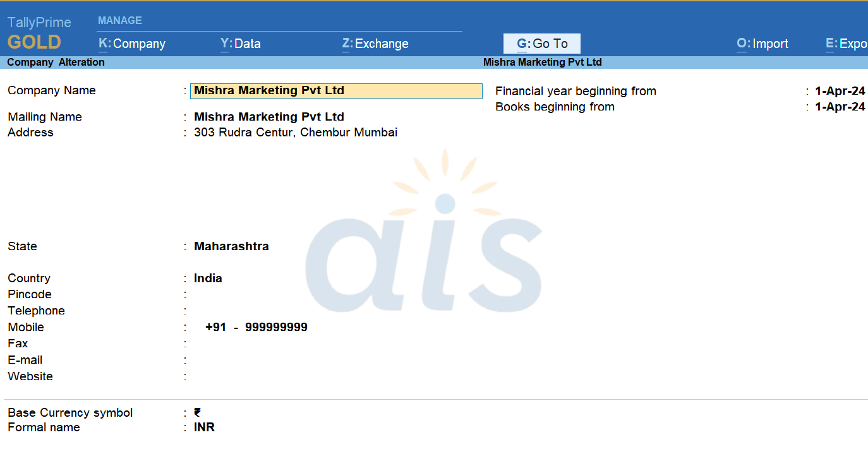The width and height of the screenshot is (868, 454).
Task: Open the Company menu
Action: [132, 44]
